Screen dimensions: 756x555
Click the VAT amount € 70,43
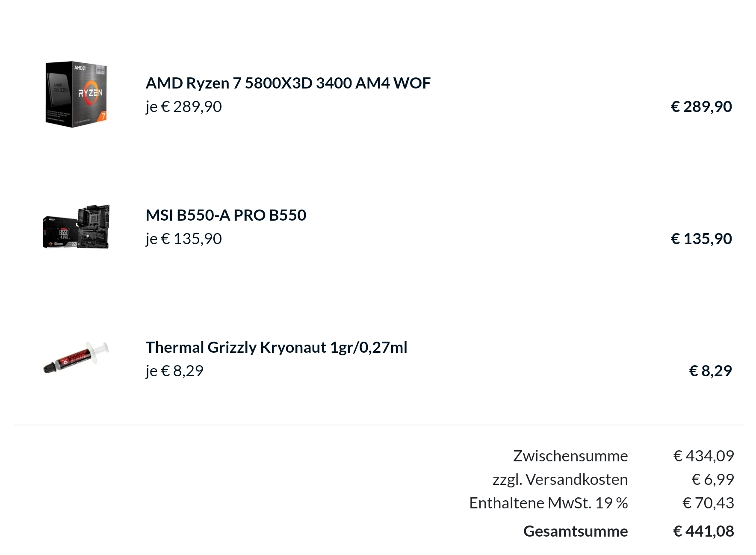click(x=708, y=503)
